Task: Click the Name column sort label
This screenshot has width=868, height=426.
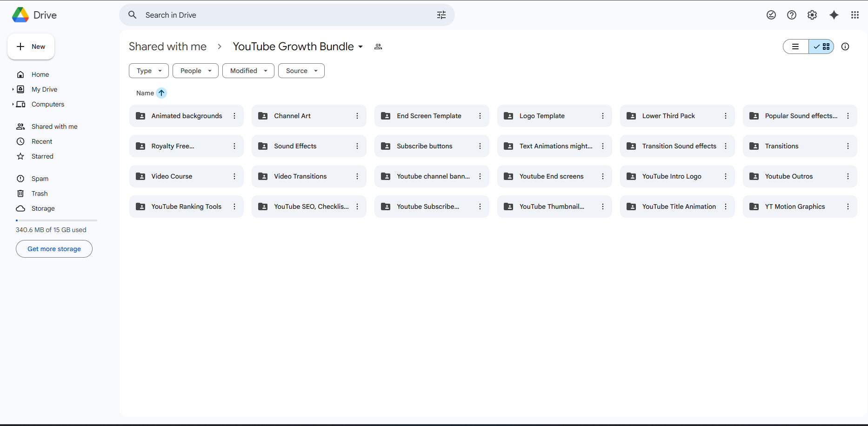Action: point(145,93)
